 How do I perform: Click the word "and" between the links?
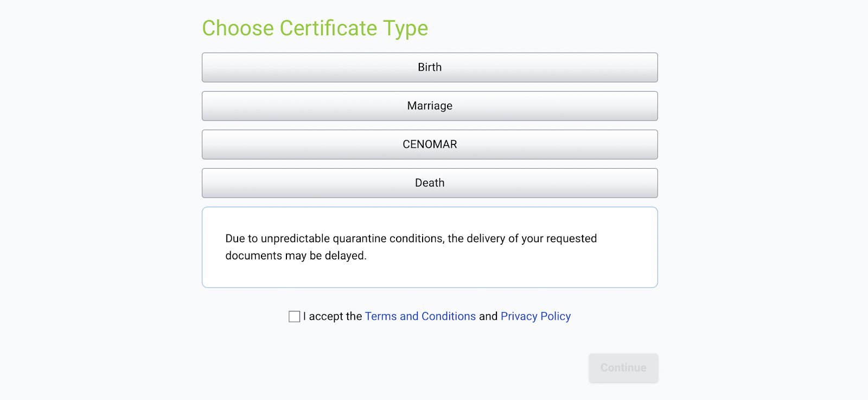(488, 316)
